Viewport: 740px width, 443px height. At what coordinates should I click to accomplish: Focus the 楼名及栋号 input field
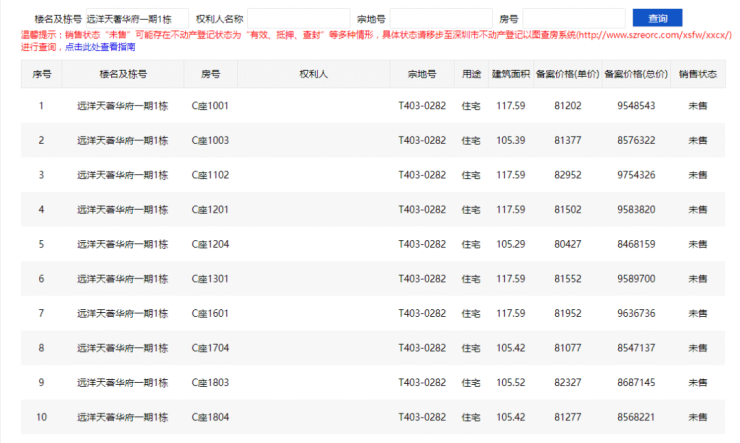click(136, 18)
